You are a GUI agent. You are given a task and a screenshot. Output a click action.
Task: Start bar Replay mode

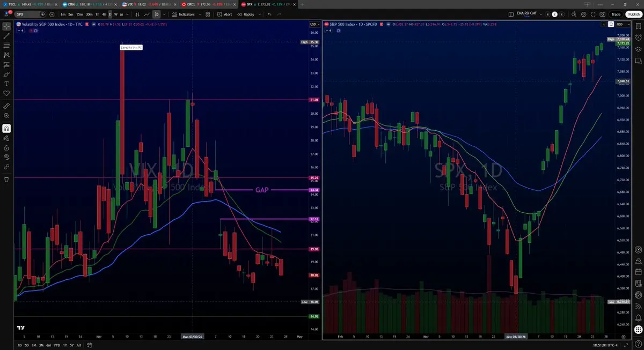[246, 14]
